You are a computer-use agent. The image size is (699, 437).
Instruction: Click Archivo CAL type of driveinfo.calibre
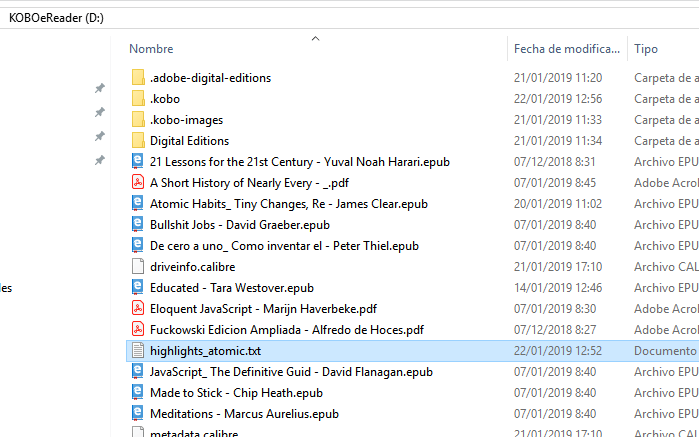coord(666,266)
